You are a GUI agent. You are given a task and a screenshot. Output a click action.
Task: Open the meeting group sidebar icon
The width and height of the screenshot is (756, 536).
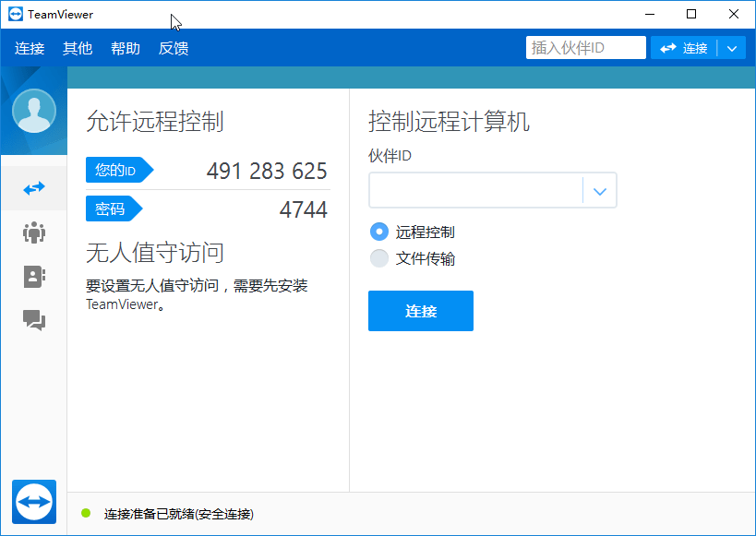(34, 232)
